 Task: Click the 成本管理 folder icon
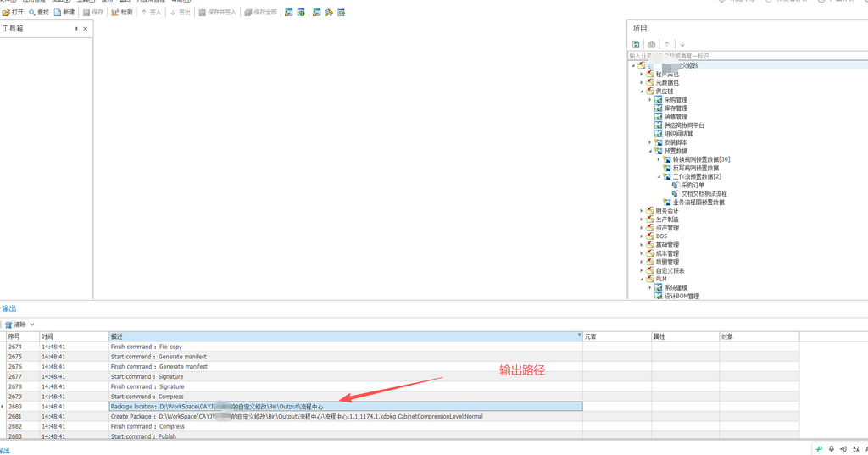[x=650, y=253]
